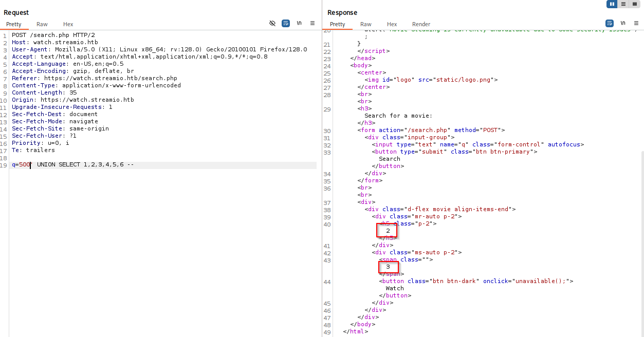The width and height of the screenshot is (644, 337).
Task: Click the 'Sec-Fetch-User: ?1' line
Action: click(44, 136)
